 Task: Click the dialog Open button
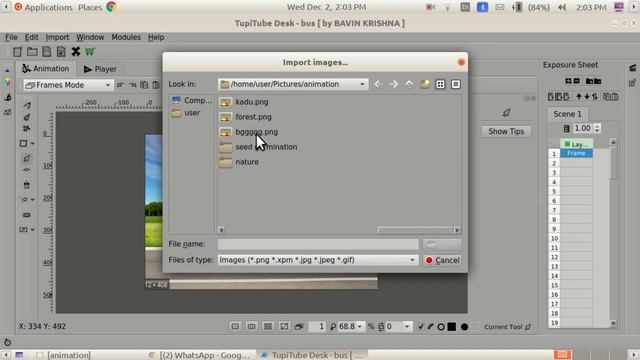442,244
